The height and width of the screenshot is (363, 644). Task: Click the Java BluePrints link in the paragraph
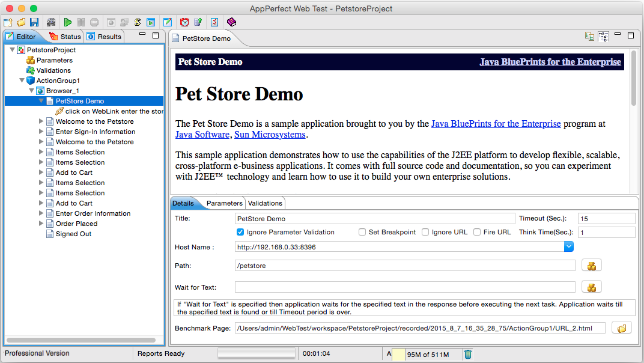tap(496, 124)
